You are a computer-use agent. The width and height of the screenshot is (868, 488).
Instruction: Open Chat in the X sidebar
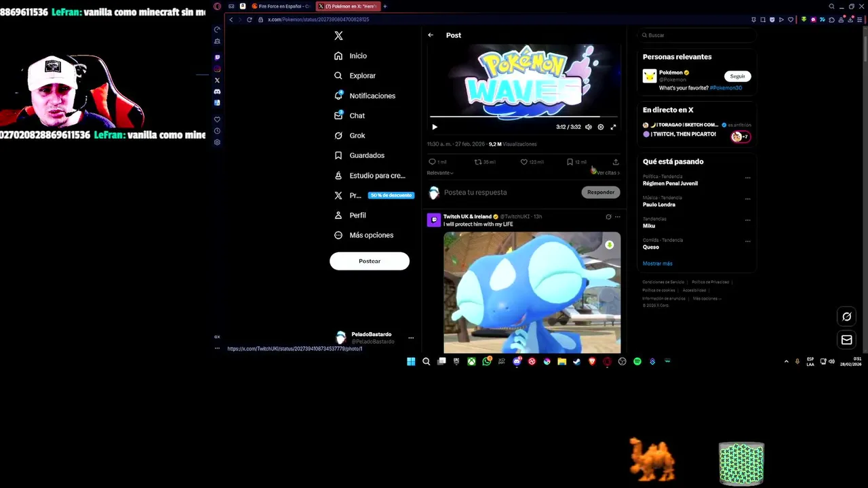pos(350,116)
